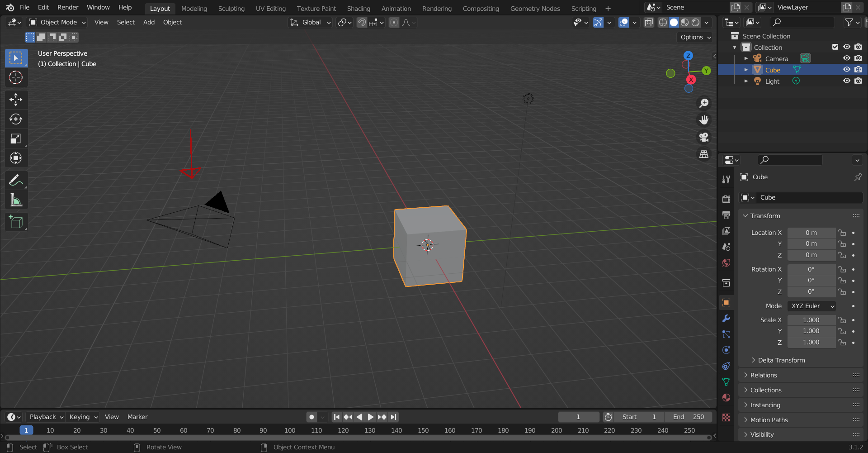Open the Tool properties tab

(726, 179)
